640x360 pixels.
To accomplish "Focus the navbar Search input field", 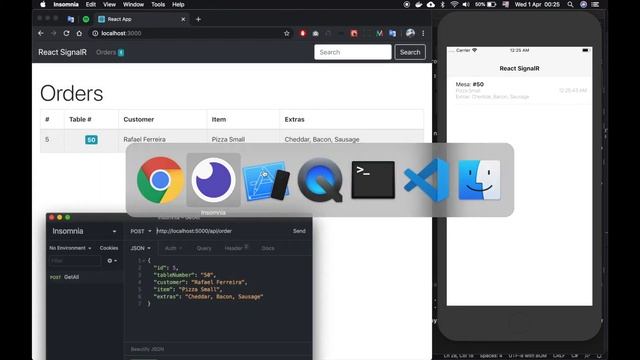I will (x=353, y=52).
